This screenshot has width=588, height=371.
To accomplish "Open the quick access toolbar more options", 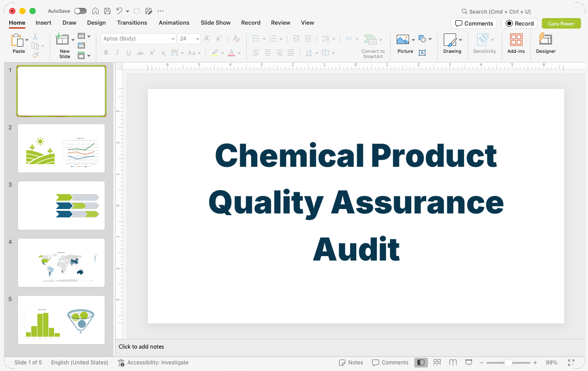I will pos(161,11).
